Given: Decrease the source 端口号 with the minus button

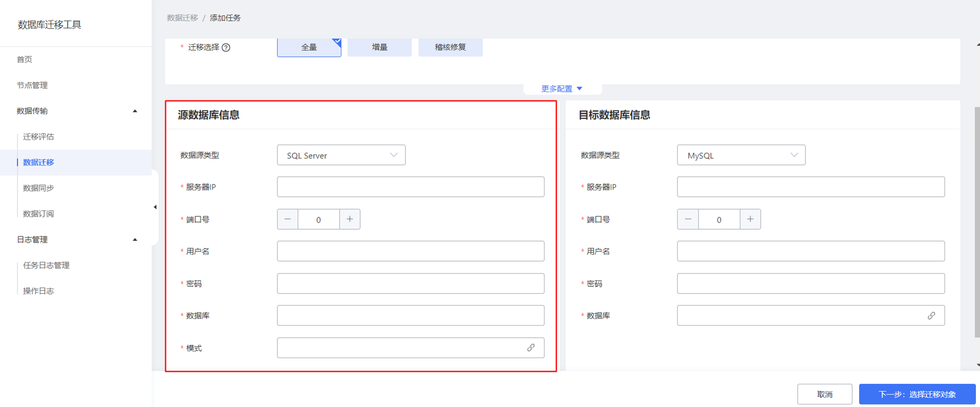Looking at the screenshot, I should pos(288,219).
